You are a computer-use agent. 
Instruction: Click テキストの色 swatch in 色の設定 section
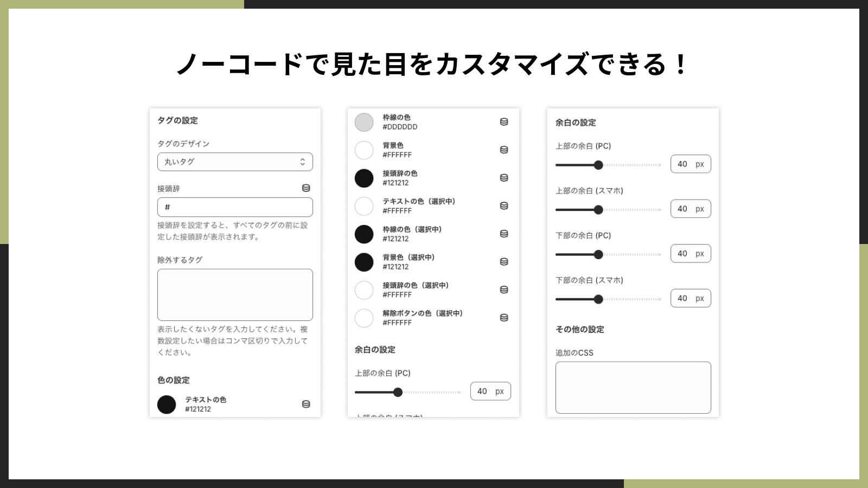167,404
